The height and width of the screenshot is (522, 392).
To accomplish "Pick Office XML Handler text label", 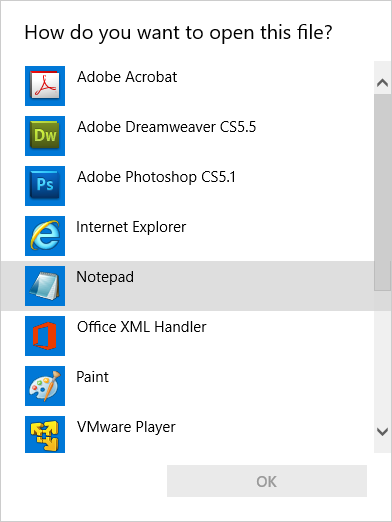I will 142,327.
